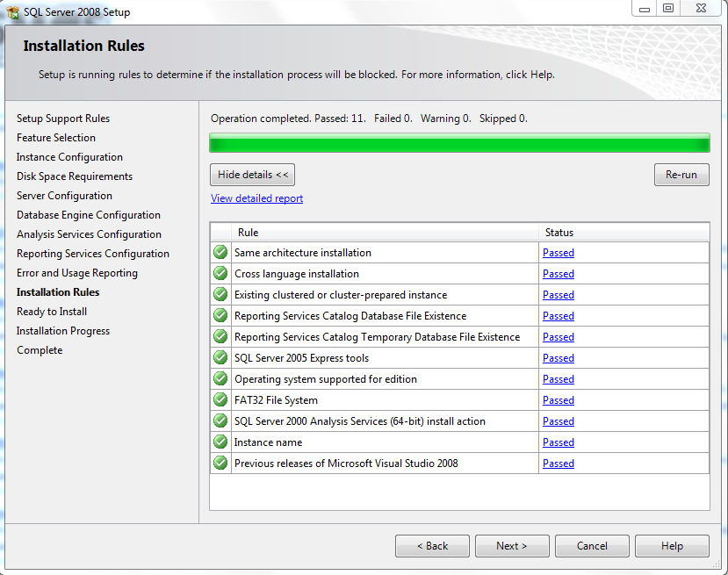Screen dimensions: 728x575
Task: Open Passed link for SQL Server 2000 Analysis Services
Action: [x=559, y=421]
